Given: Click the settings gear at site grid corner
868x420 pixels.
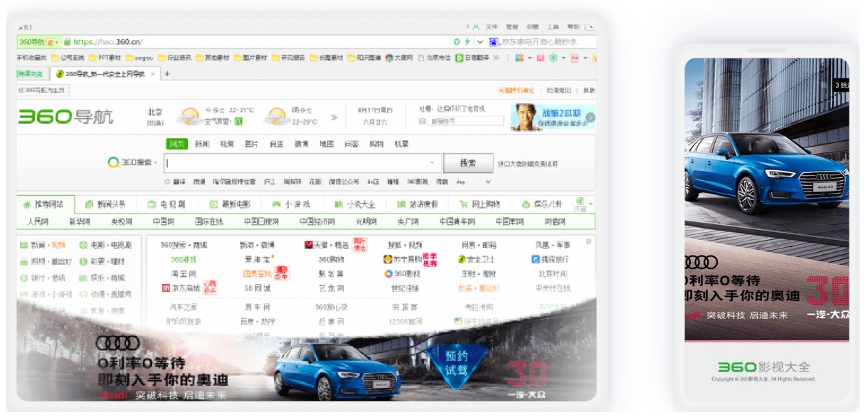Looking at the screenshot, I should pos(588,241).
